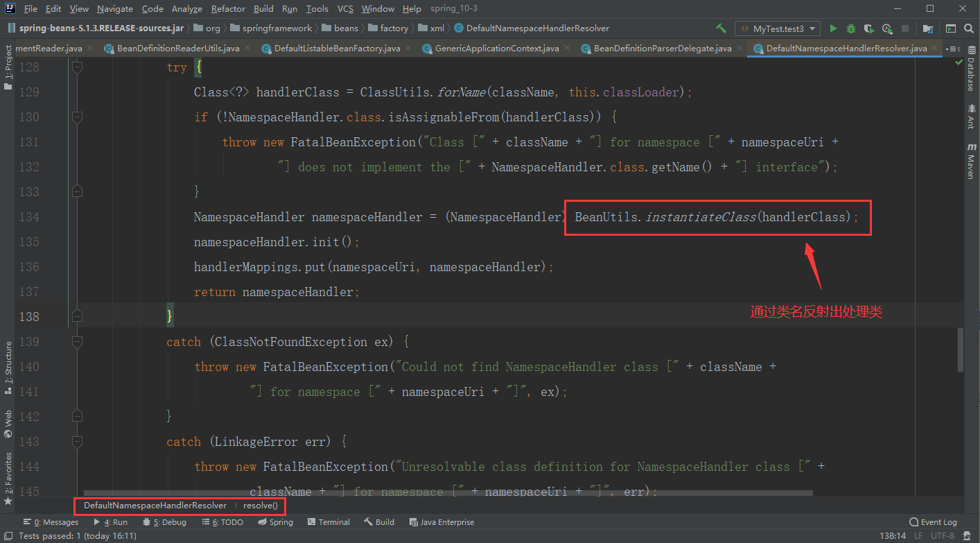Screen dimensions: 980x543
Task: Open the Refactor menu
Action: pos(228,9)
